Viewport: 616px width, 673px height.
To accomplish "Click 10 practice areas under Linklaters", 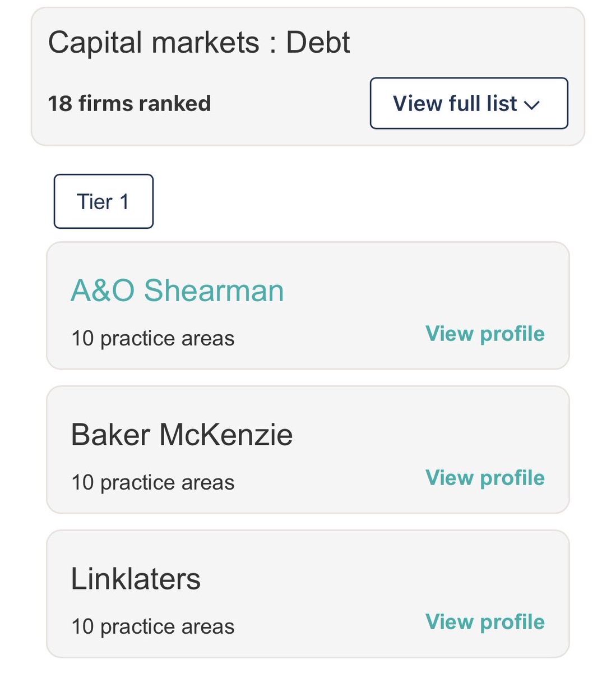I will (x=152, y=626).
